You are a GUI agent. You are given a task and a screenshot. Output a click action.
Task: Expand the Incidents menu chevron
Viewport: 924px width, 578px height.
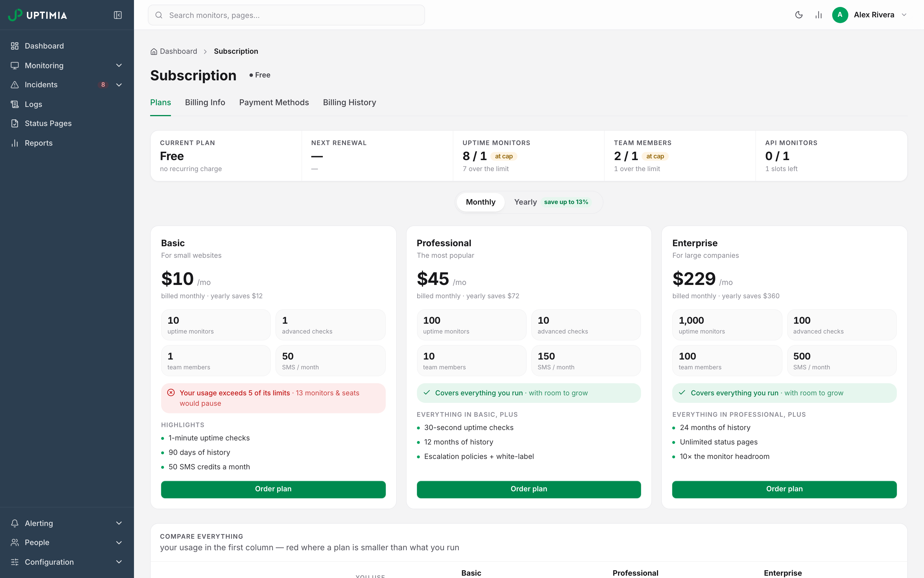point(119,84)
